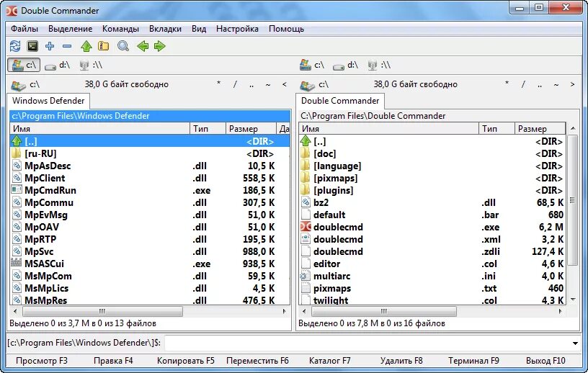588x373 pixels.
Task: Click right panel vertical scrollbar thumb
Action: click(572, 200)
